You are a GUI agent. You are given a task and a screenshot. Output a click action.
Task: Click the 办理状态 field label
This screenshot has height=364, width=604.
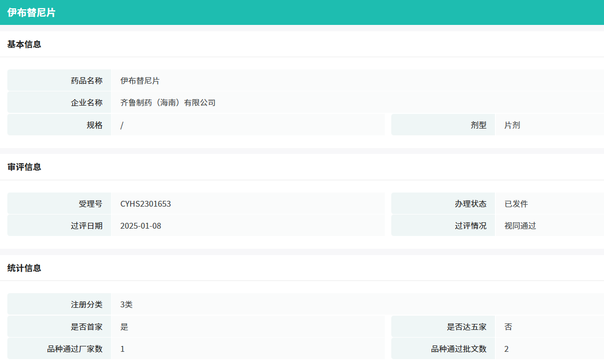tap(470, 204)
